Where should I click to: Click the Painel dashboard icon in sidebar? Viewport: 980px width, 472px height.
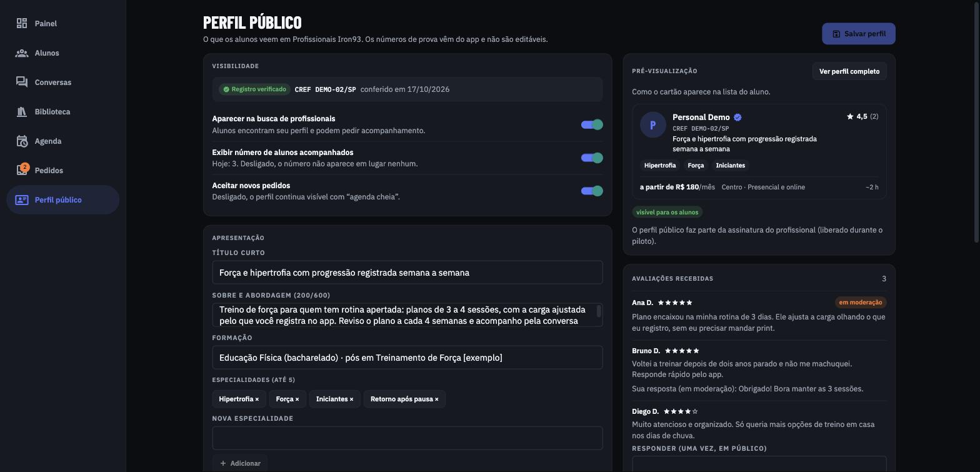click(22, 23)
